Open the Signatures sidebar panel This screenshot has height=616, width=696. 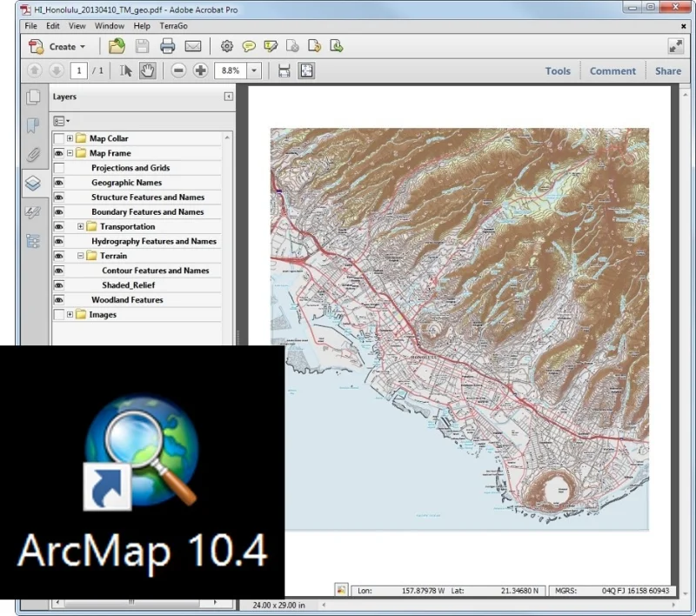tap(33, 212)
